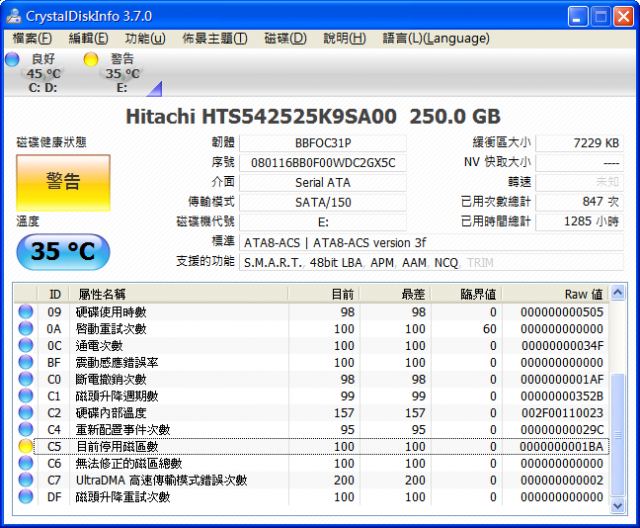The width and height of the screenshot is (640, 528).
Task: Click the ATA8-ACS standard field
Action: coord(431,243)
